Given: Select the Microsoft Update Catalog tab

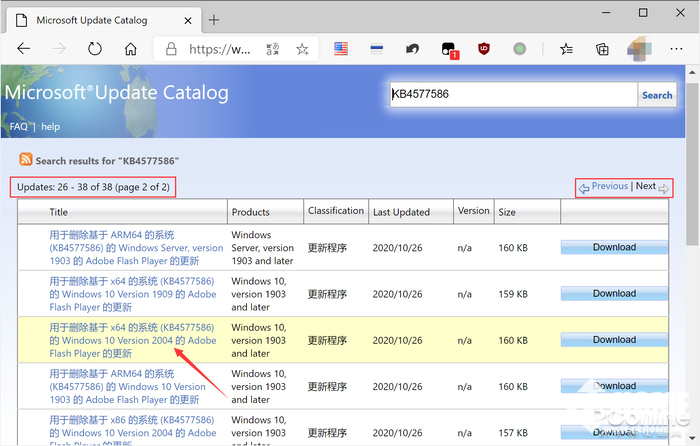Looking at the screenshot, I should pyautogui.click(x=100, y=19).
